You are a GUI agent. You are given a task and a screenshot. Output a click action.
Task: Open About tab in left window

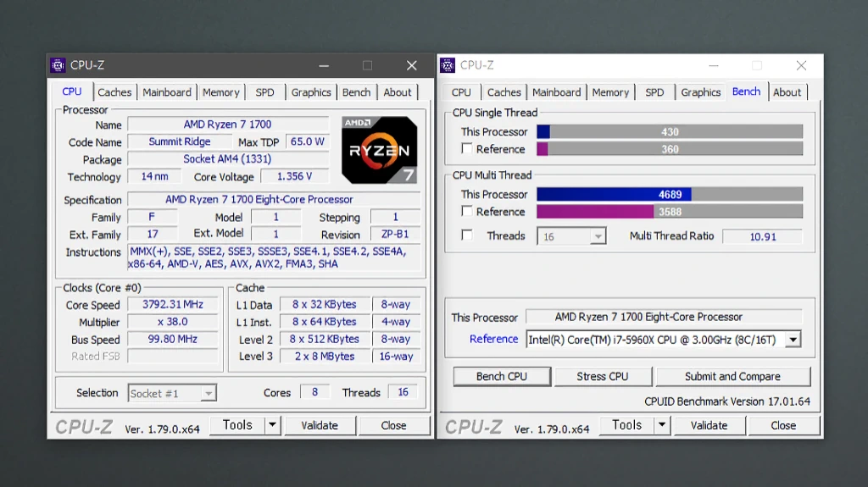pyautogui.click(x=398, y=91)
